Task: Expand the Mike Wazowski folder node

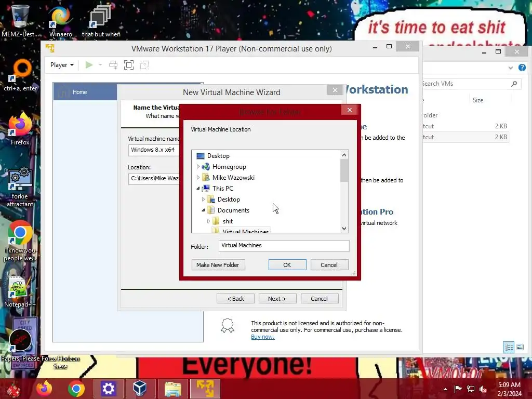Action: point(198,178)
